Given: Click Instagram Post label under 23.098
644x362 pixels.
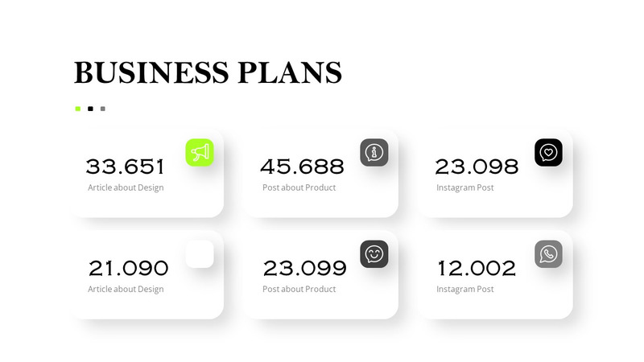Looking at the screenshot, I should click(465, 187).
